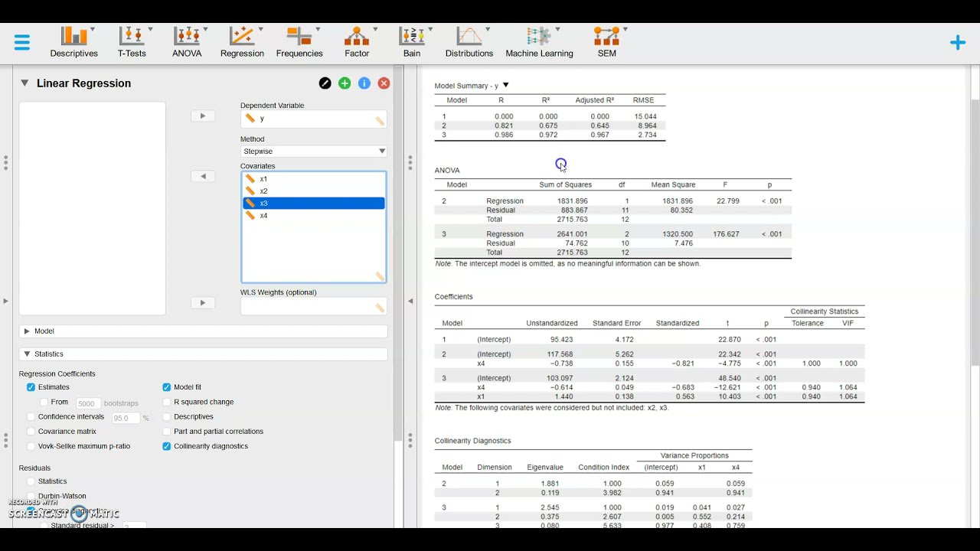Viewport: 980px width, 551px height.
Task: Enable the Descriptives checkbox under Statistics
Action: [x=167, y=417]
